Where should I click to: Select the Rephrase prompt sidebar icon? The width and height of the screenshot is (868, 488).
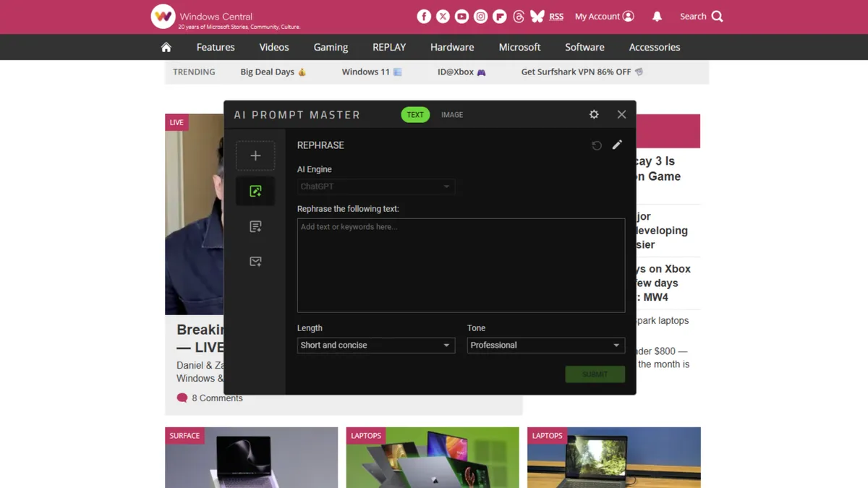point(255,191)
